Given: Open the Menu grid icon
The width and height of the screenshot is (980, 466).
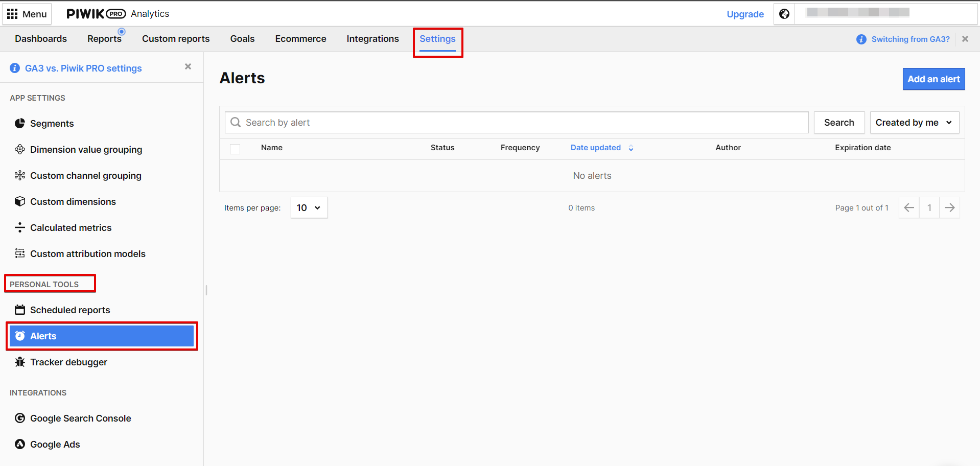Looking at the screenshot, I should pos(12,14).
